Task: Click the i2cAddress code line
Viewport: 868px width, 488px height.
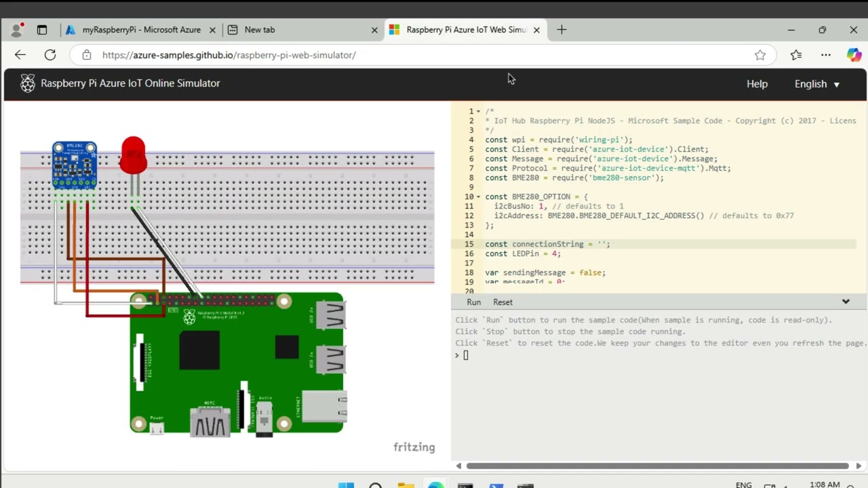Action: click(644, 216)
